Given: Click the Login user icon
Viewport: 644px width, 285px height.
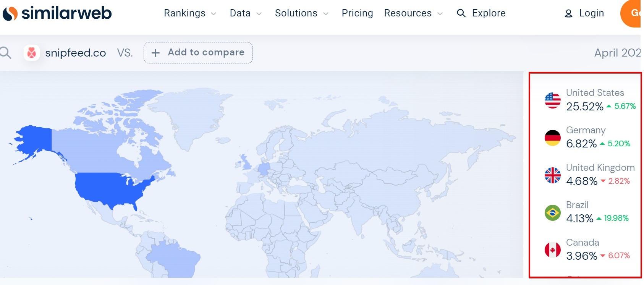Looking at the screenshot, I should pos(568,14).
